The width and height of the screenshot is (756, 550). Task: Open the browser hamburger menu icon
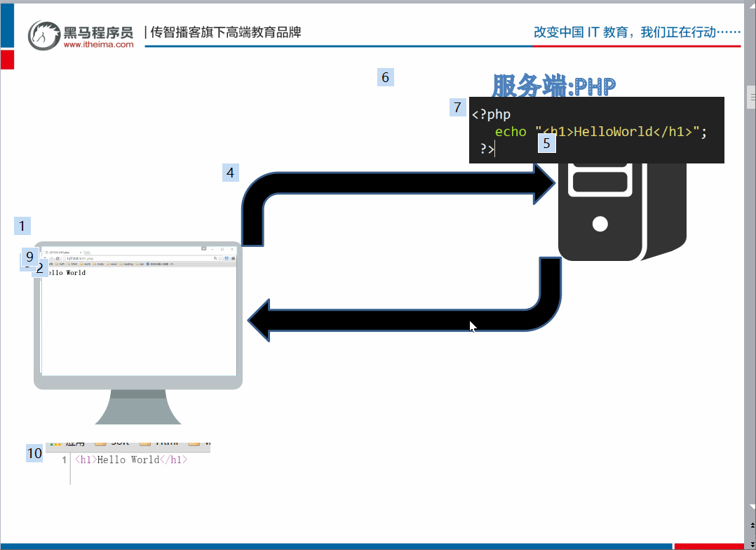232,257
